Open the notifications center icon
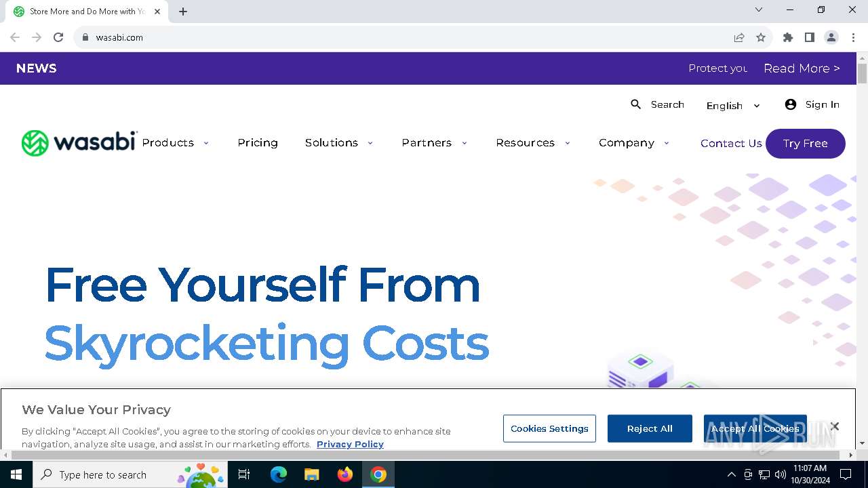This screenshot has width=868, height=488. click(x=846, y=474)
